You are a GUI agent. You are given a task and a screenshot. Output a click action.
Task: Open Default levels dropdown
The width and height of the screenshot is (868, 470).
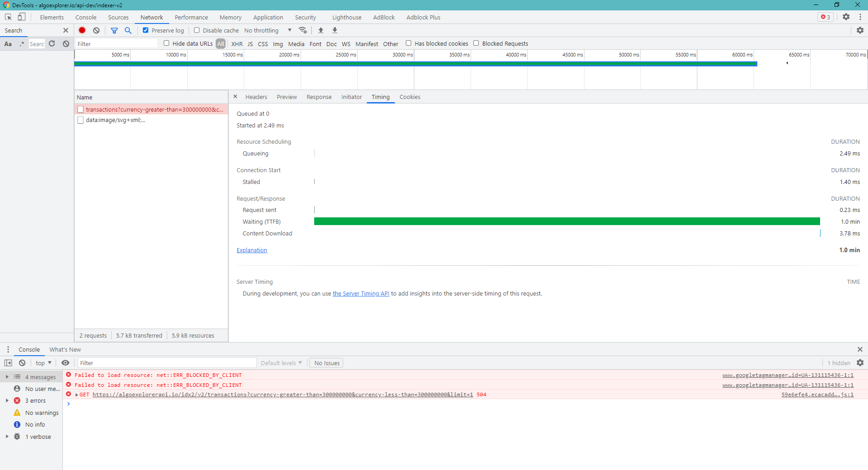(281, 363)
